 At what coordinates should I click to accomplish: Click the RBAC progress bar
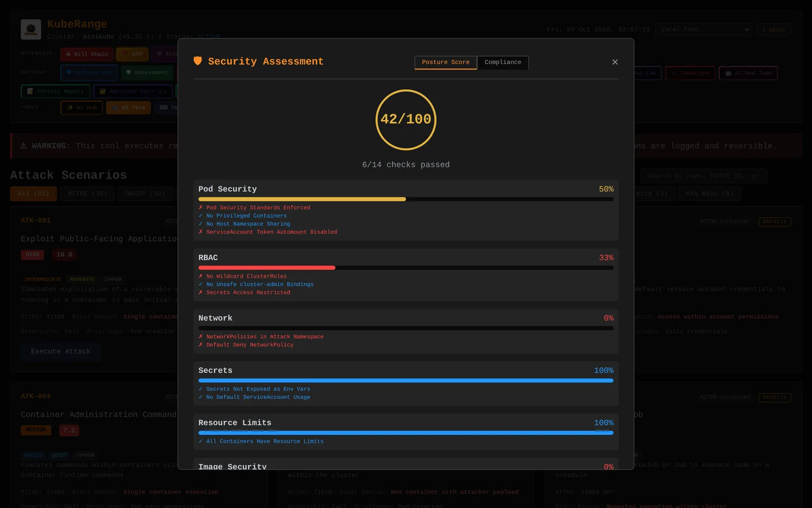tap(406, 268)
